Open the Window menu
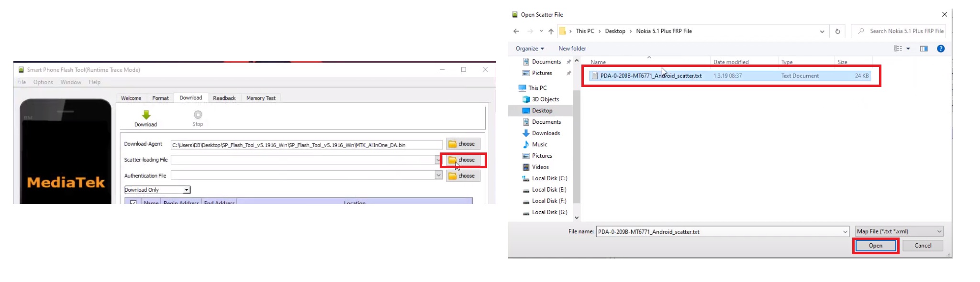The height and width of the screenshot is (282, 980). (71, 82)
